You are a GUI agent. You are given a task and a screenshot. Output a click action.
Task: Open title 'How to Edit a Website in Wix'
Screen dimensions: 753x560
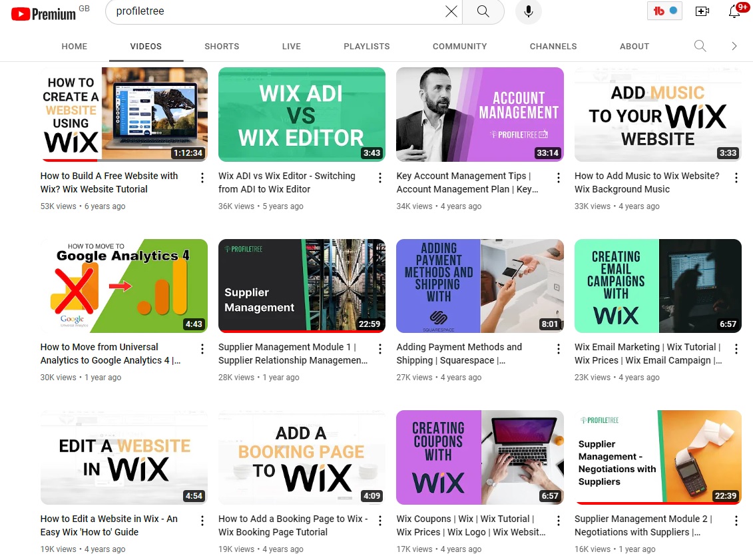pos(109,525)
